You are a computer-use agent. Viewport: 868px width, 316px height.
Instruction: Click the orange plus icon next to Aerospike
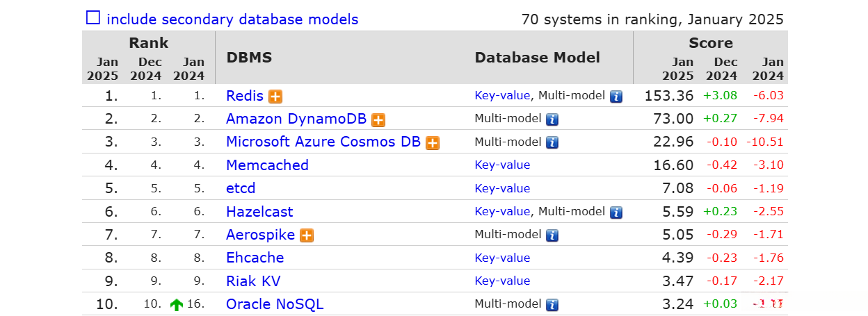click(x=307, y=235)
